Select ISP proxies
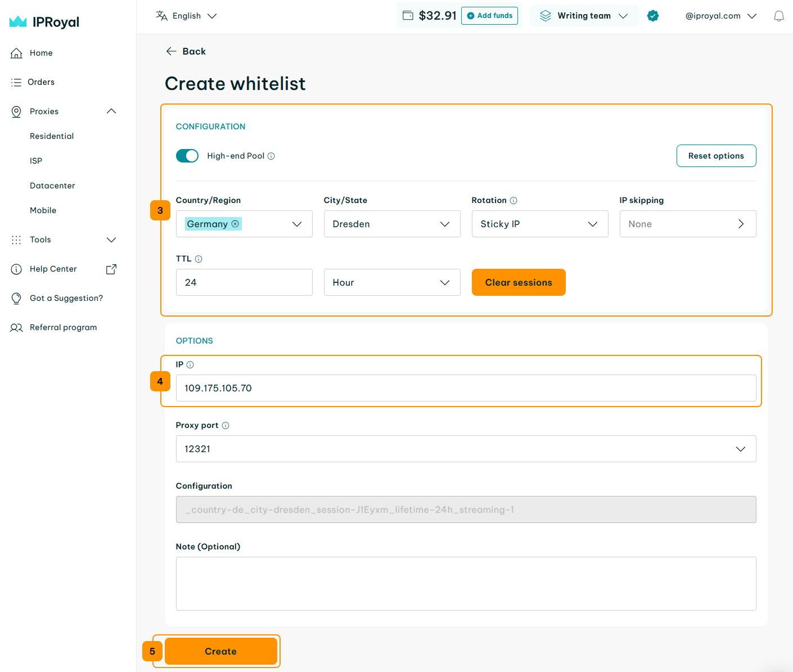Screen dimensions: 793x672 36,161
